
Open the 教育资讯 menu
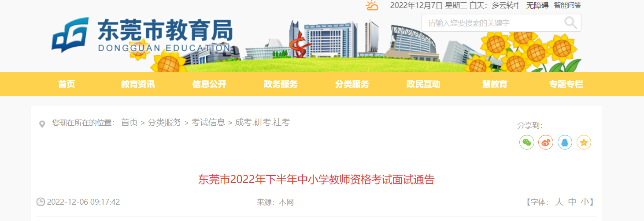(x=138, y=84)
